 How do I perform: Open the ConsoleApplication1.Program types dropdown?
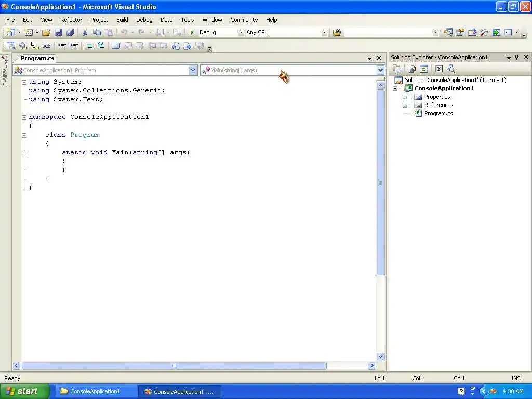[x=193, y=70]
